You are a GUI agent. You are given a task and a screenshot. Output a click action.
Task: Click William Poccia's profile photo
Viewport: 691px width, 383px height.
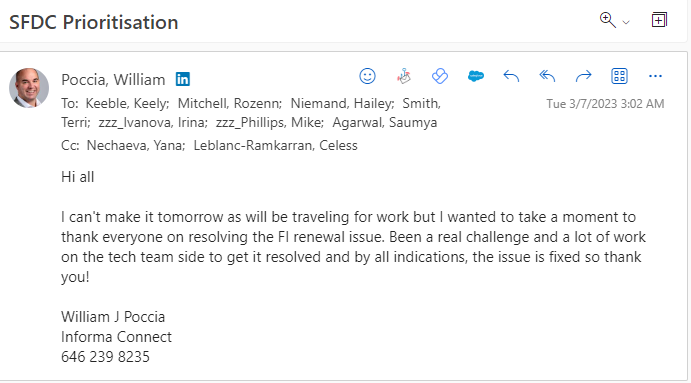tap(29, 88)
